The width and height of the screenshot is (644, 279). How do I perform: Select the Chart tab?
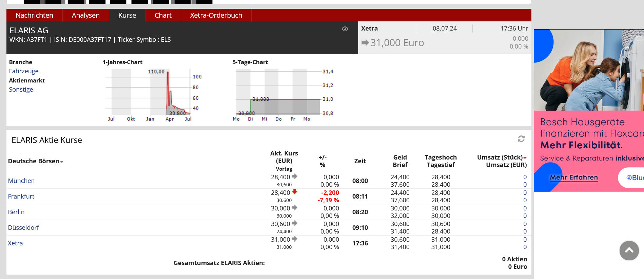(x=163, y=15)
